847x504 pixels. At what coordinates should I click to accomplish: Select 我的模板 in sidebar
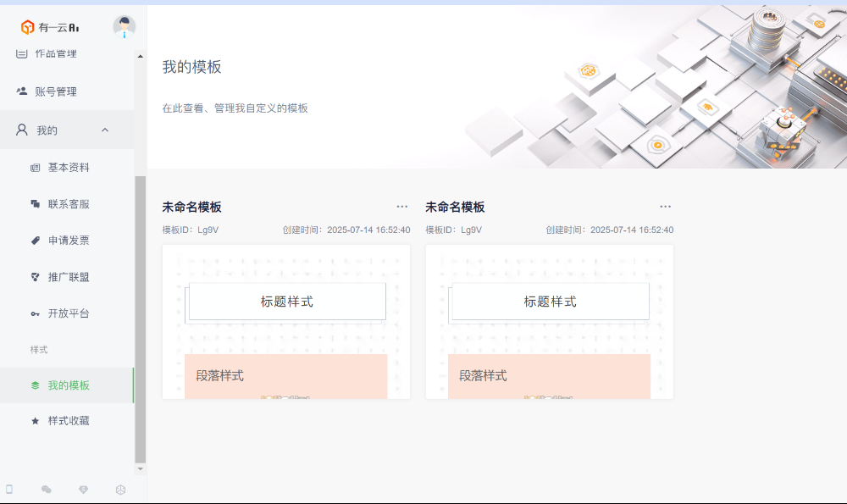pyautogui.click(x=67, y=385)
